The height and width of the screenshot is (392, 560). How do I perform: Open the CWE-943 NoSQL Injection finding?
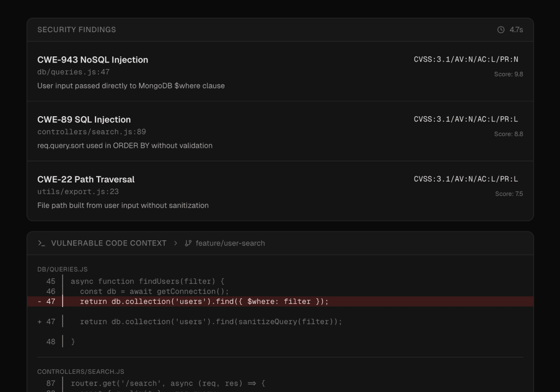pos(93,60)
